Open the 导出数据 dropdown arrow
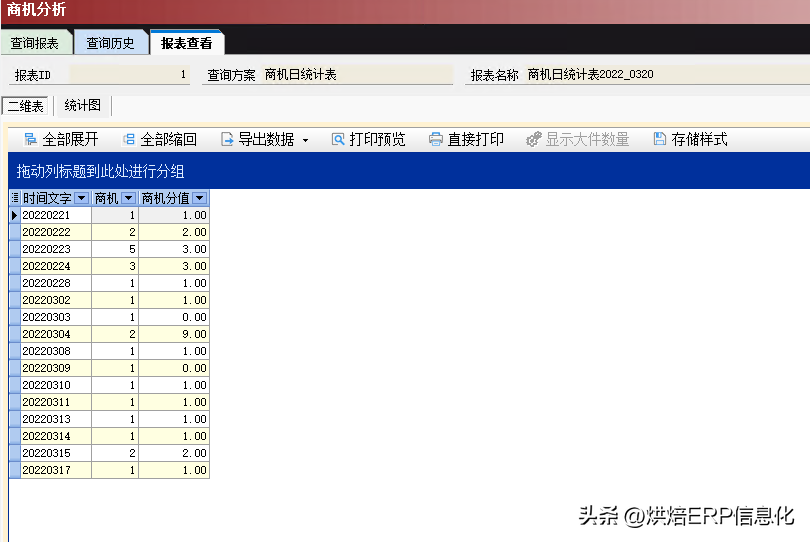The height and width of the screenshot is (542, 810). [305, 140]
